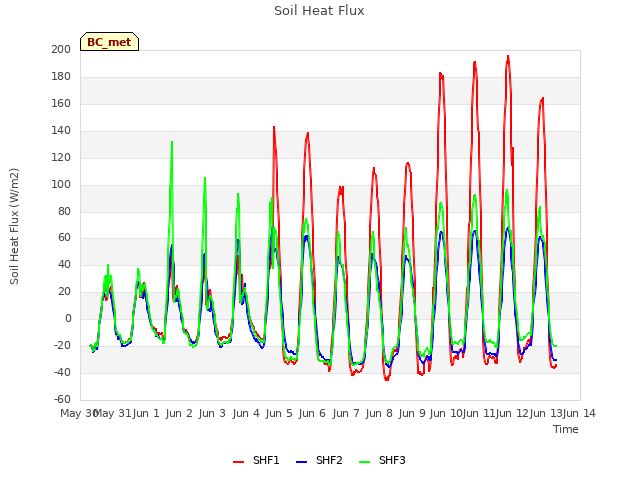Click the red SHF1 peak near Jun 5
Viewport: 640px width, 480px height.
click(274, 127)
